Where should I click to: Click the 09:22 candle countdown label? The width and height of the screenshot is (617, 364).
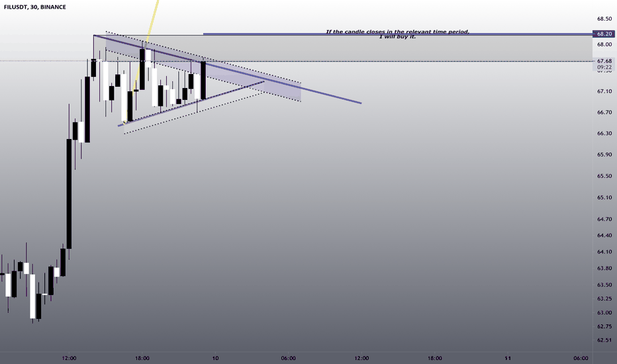[x=604, y=68]
